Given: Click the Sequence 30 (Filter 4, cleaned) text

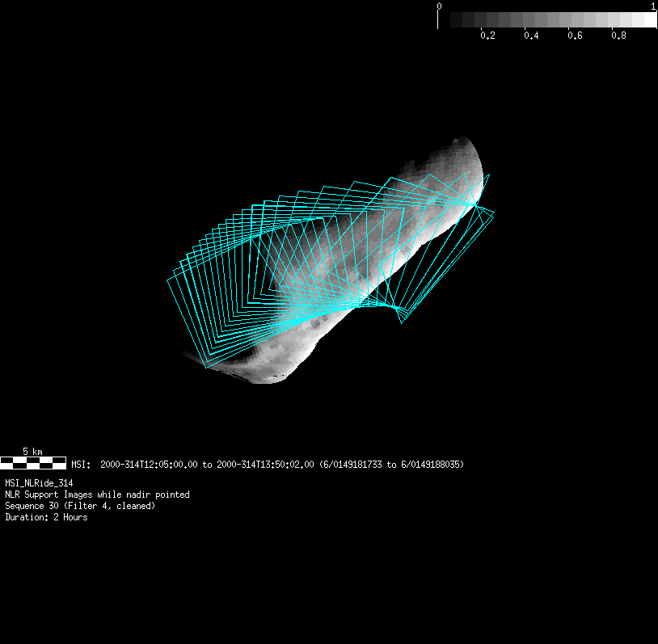Looking at the screenshot, I should [x=80, y=506].
